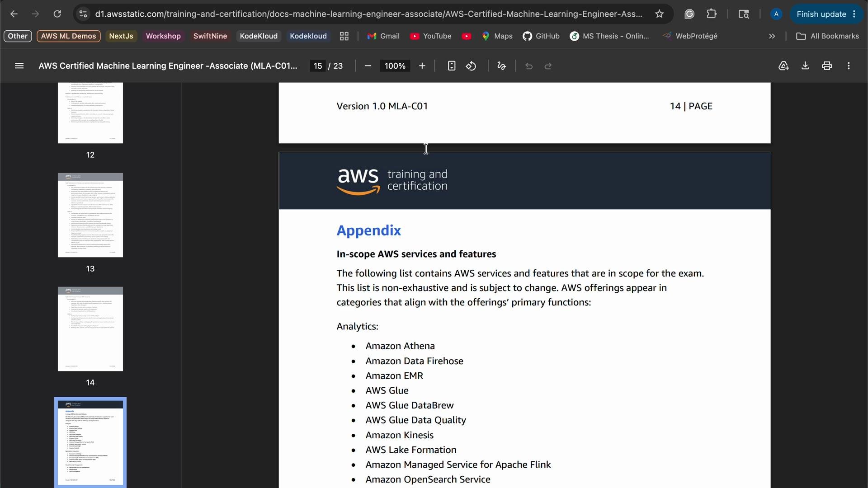Open the Gmail bookmark
The image size is (868, 488).
pos(383,36)
